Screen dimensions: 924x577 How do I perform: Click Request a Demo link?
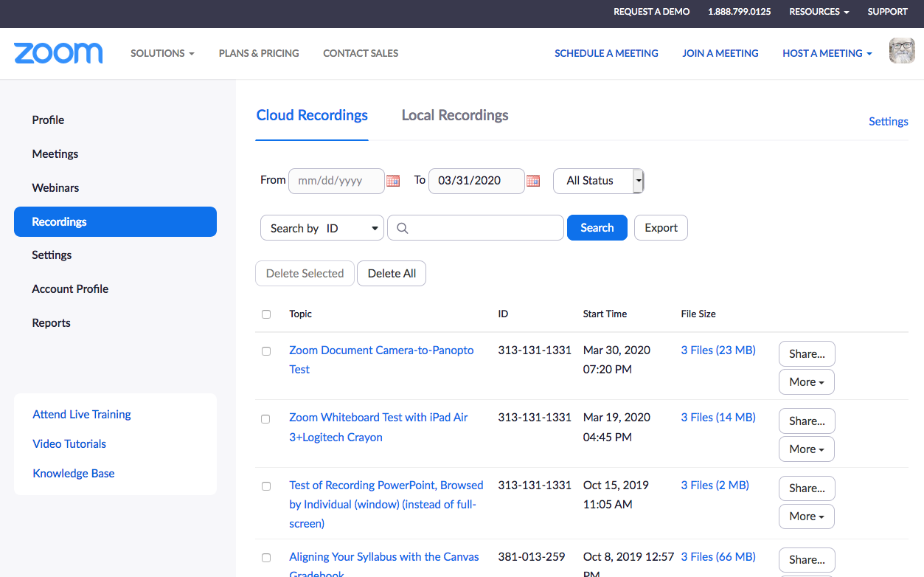click(x=652, y=12)
